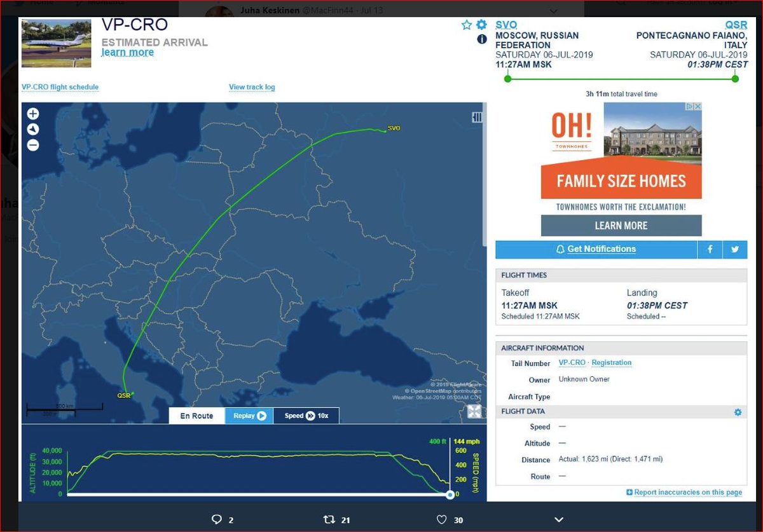Open the aircraft photo thumbnail
This screenshot has height=532, width=763.
57,43
